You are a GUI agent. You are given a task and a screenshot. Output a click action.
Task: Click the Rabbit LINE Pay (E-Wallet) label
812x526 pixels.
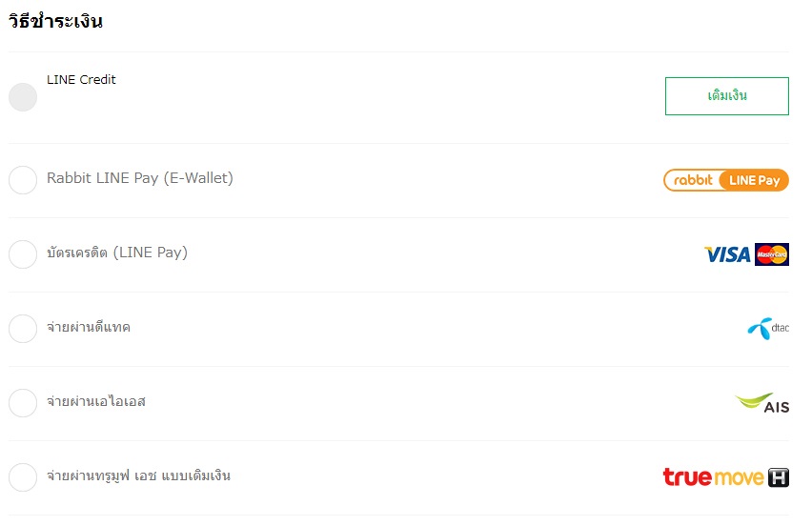(x=140, y=178)
